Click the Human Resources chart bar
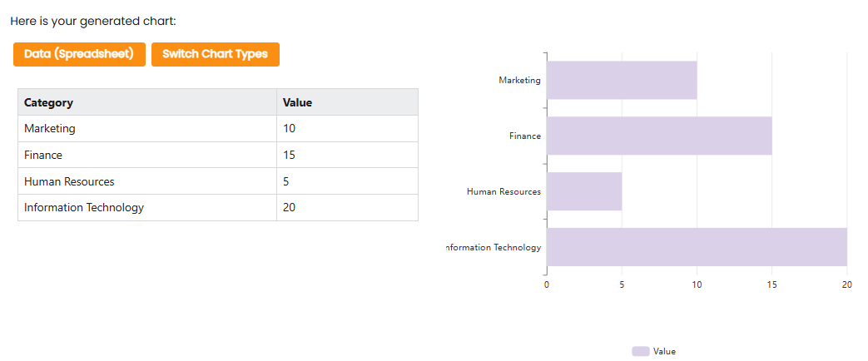This screenshot has height=361, width=868. [x=583, y=191]
